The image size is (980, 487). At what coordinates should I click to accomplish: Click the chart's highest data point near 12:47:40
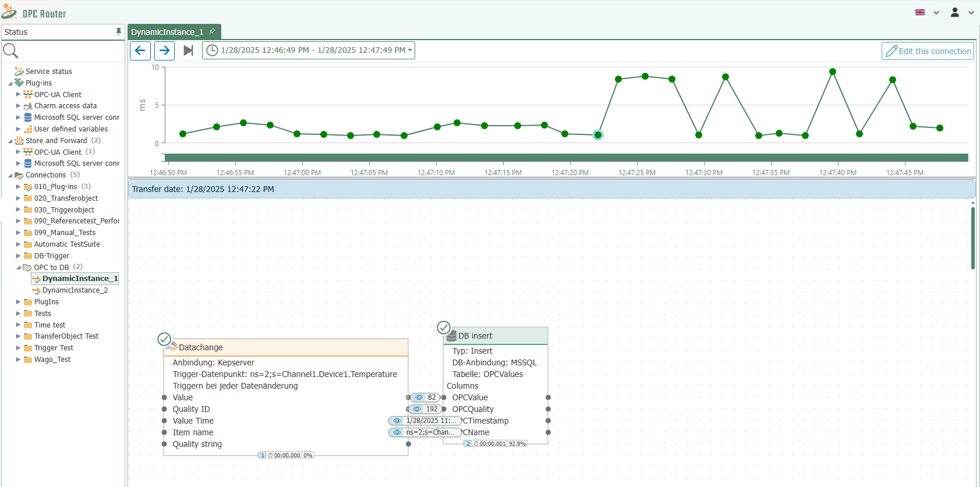point(833,72)
